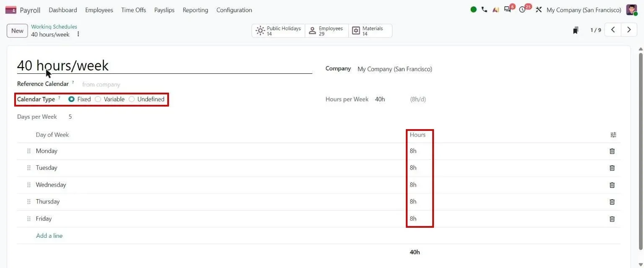Screen dimensions: 644x268
Task: Click Add a line link
Action: pyautogui.click(x=49, y=236)
